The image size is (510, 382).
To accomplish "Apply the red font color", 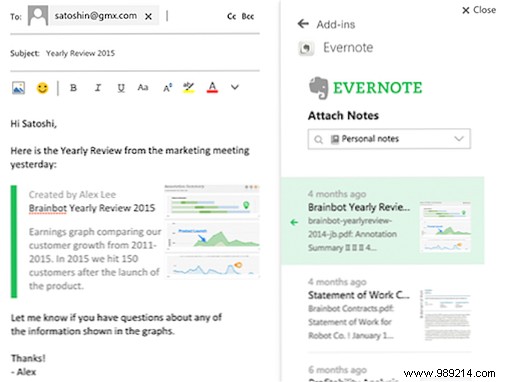I will pyautogui.click(x=212, y=87).
